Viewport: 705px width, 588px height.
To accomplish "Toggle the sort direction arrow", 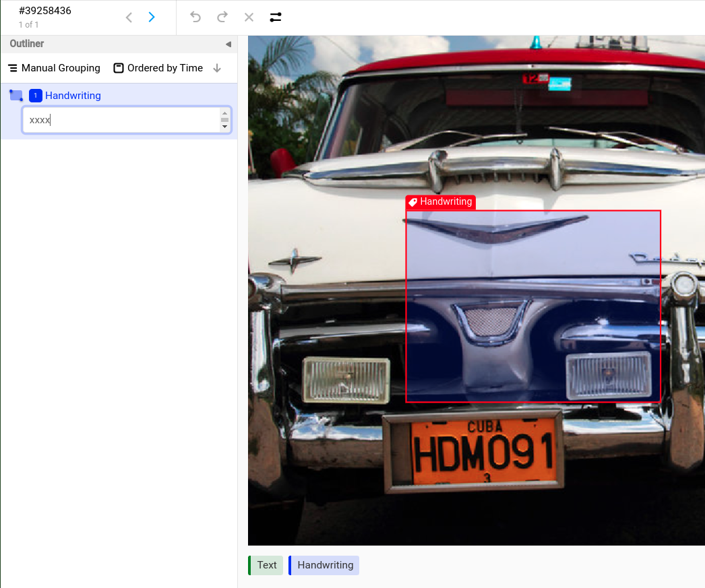I will [217, 68].
